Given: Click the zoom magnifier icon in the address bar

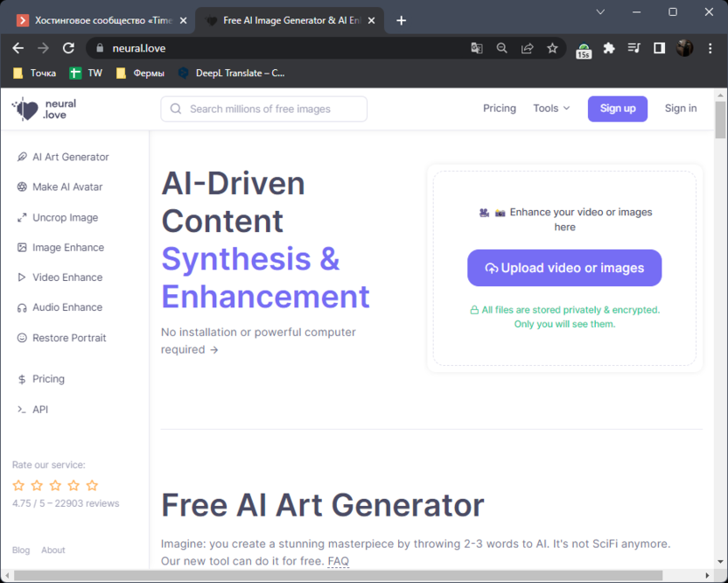Looking at the screenshot, I should click(x=502, y=48).
